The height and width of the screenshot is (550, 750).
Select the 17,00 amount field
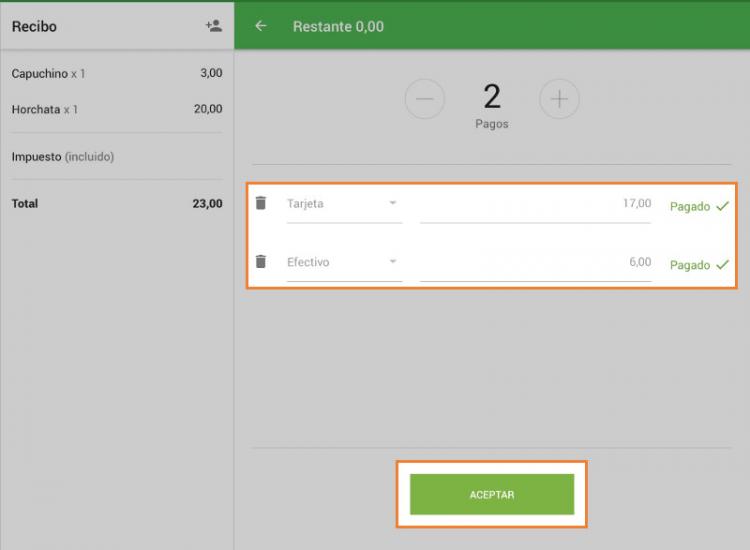pos(535,204)
